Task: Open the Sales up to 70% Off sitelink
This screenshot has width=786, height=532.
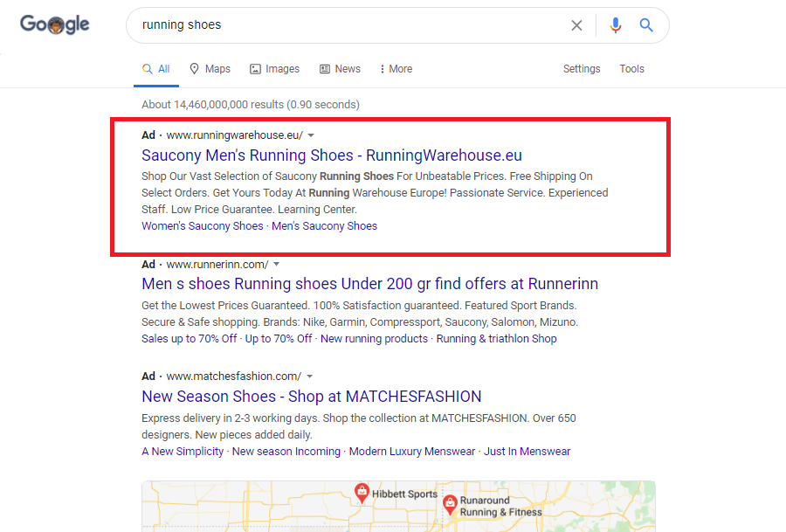Action: [189, 339]
